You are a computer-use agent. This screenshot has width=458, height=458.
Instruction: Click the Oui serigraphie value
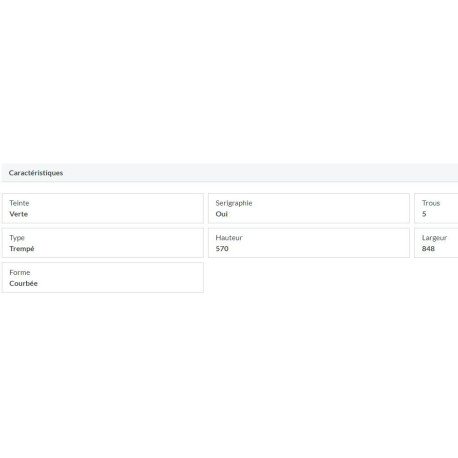[x=221, y=214]
